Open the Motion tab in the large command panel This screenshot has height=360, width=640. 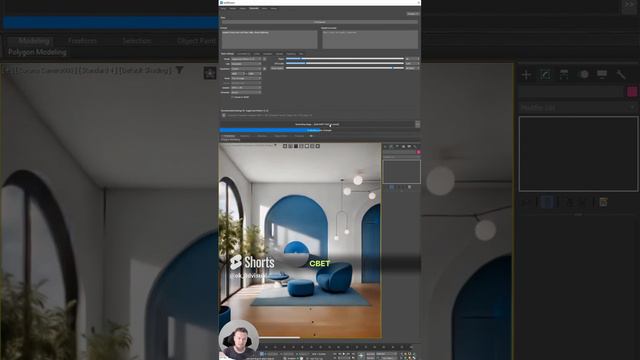[x=584, y=74]
